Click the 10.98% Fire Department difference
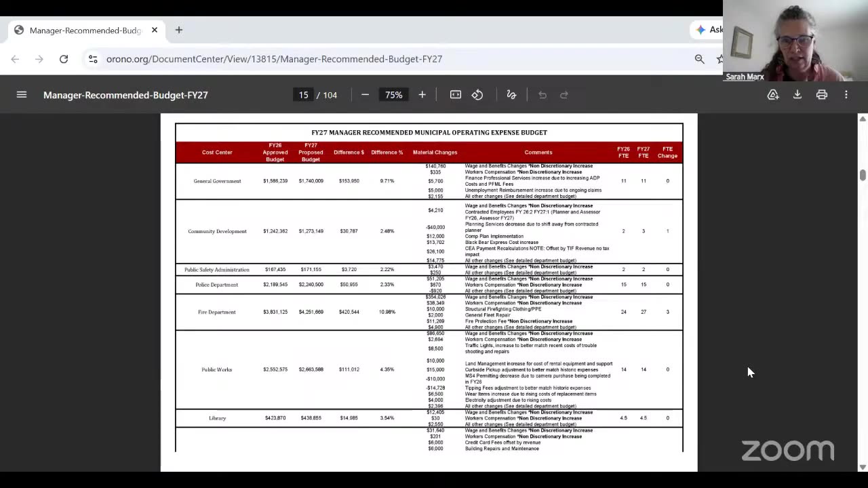The height and width of the screenshot is (488, 868). [387, 312]
